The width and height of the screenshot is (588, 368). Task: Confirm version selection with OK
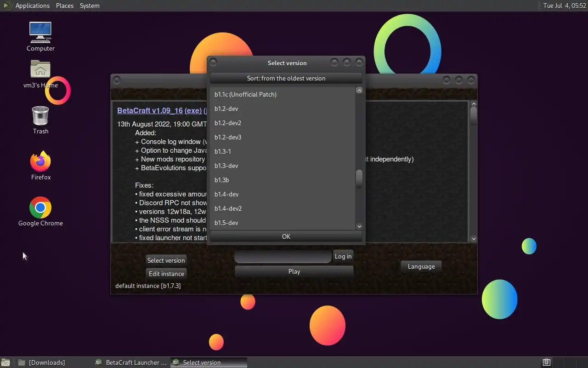[x=286, y=236]
